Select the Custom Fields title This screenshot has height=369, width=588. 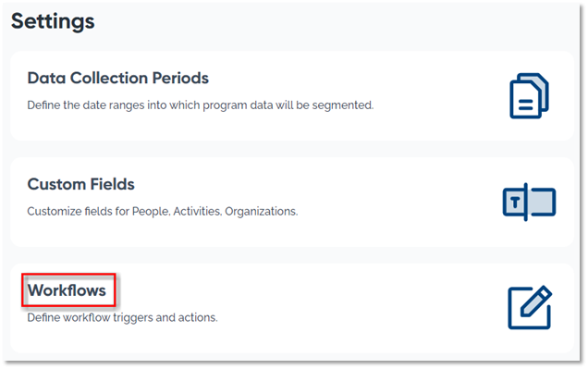[x=81, y=184]
